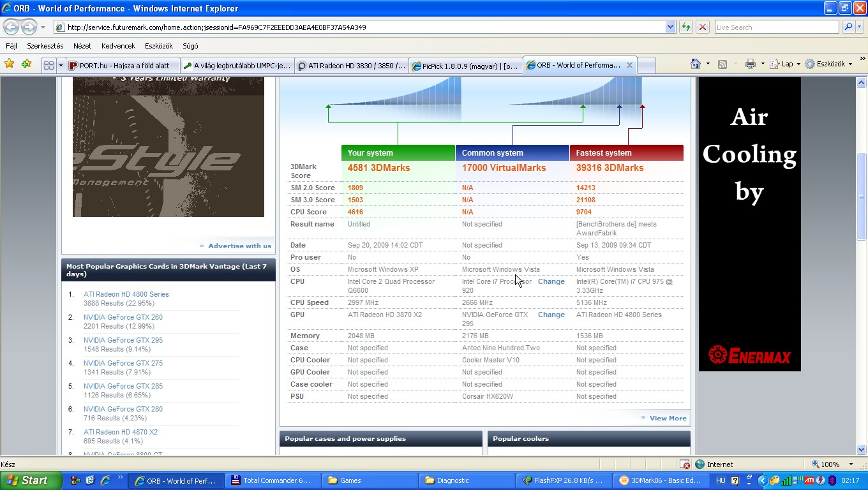Open the Internet security zone globe

pyautogui.click(x=700, y=464)
